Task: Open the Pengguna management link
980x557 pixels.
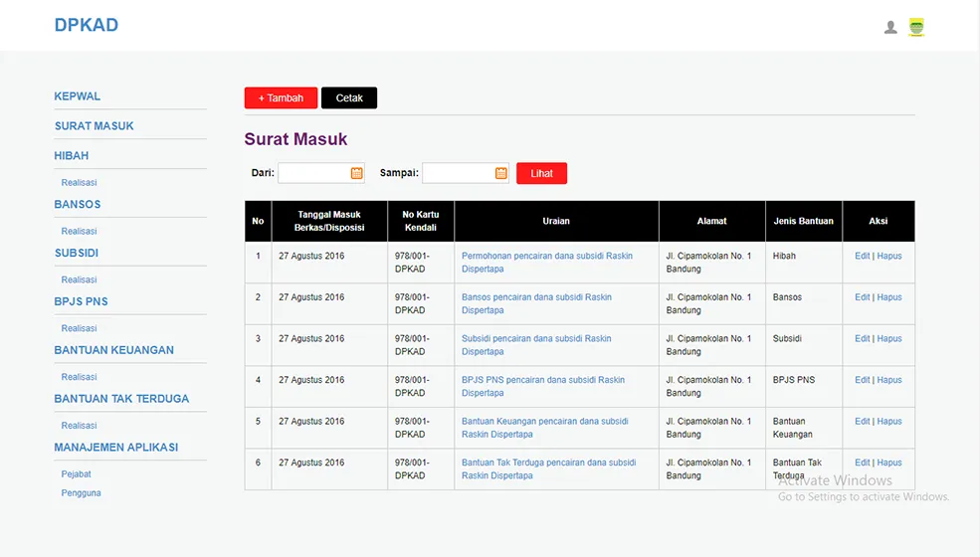Action: tap(82, 493)
